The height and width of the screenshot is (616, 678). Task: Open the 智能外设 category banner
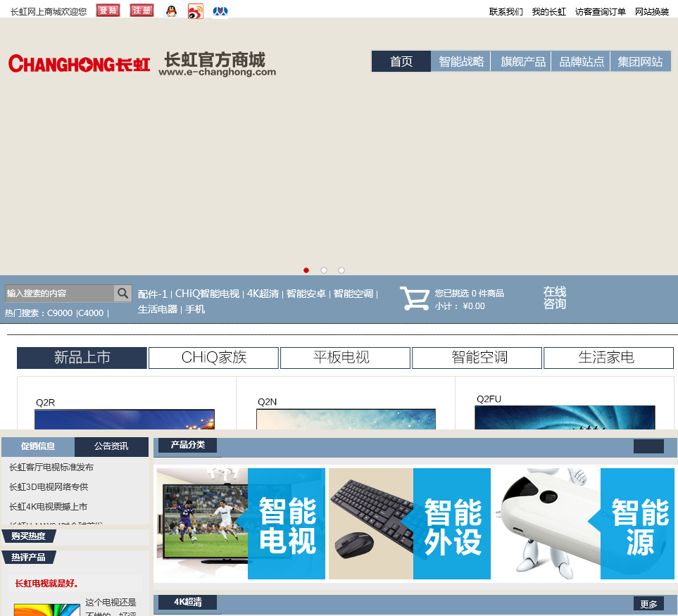pos(410,524)
